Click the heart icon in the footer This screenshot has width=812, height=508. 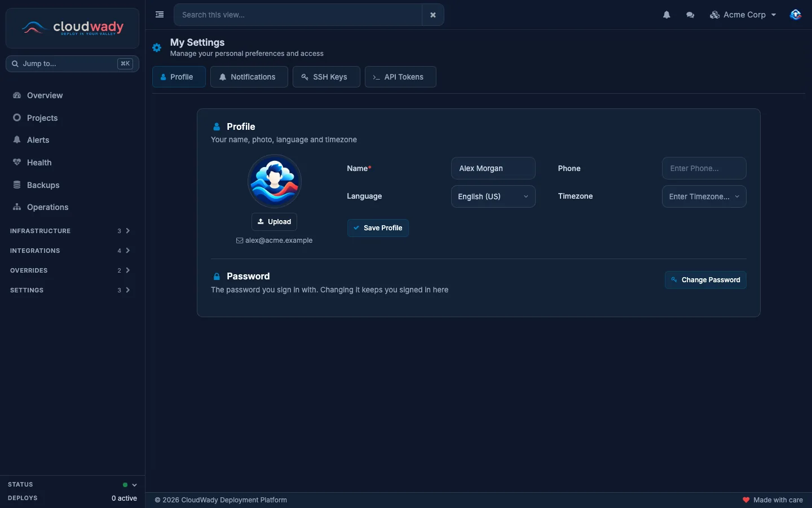coord(746,500)
